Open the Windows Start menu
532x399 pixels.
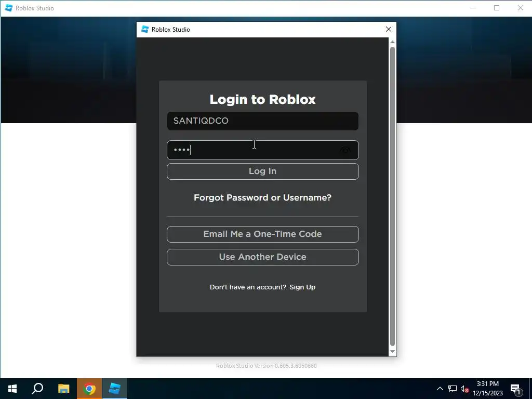coord(12,389)
